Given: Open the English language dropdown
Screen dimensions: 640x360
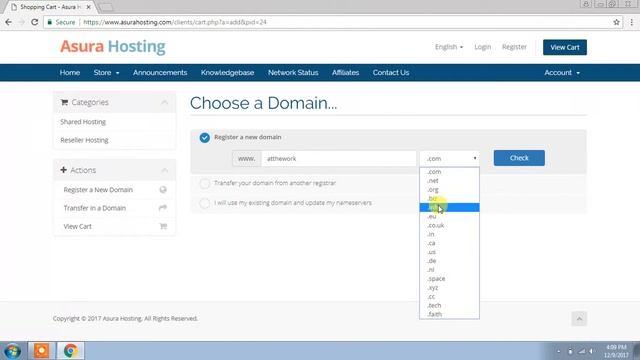Looking at the screenshot, I should click(x=449, y=47).
